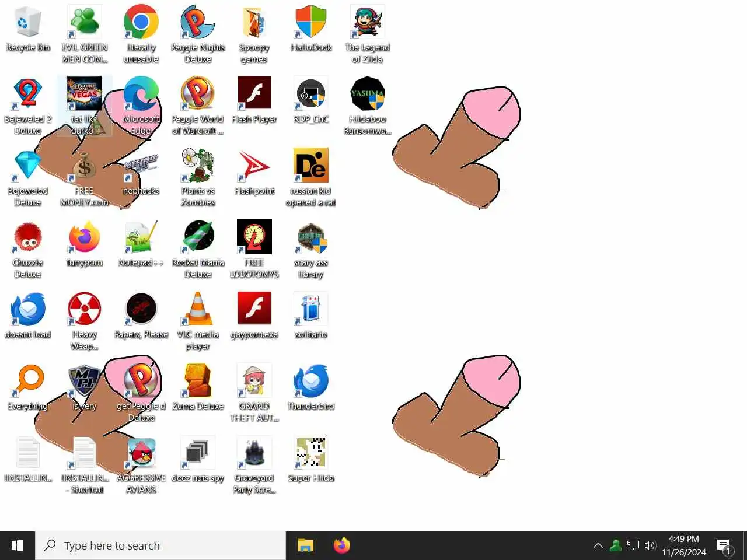Expand hidden system tray icons chevron
747x560 pixels.
pos(598,546)
